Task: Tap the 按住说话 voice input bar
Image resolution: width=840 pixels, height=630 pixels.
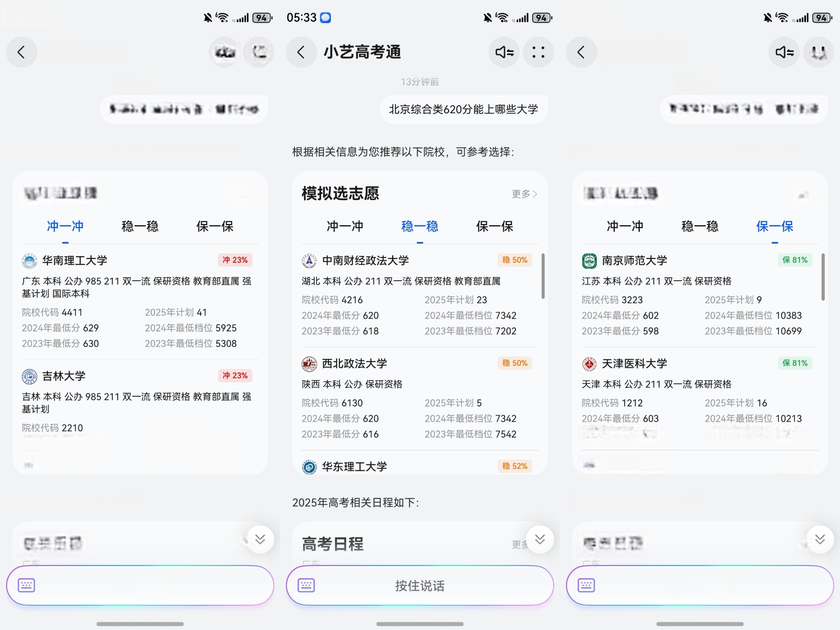Action: coord(420,585)
